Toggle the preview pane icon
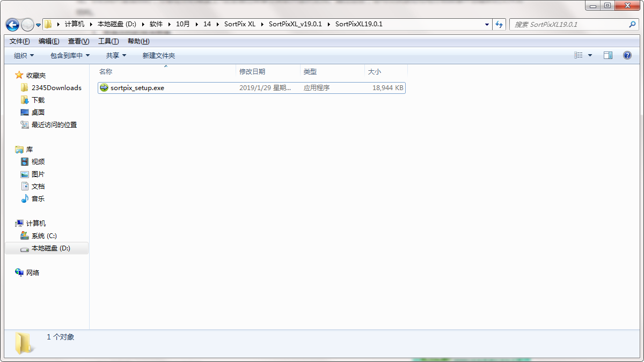This screenshot has width=644, height=362. coord(608,55)
